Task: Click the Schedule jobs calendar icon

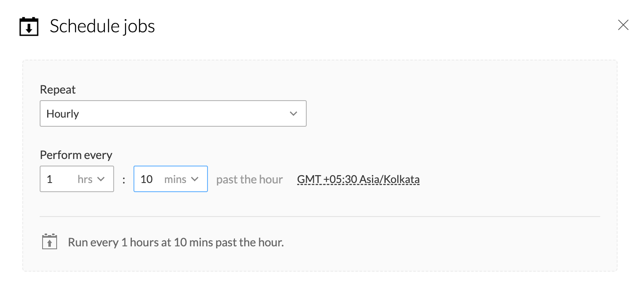Action: click(x=29, y=26)
